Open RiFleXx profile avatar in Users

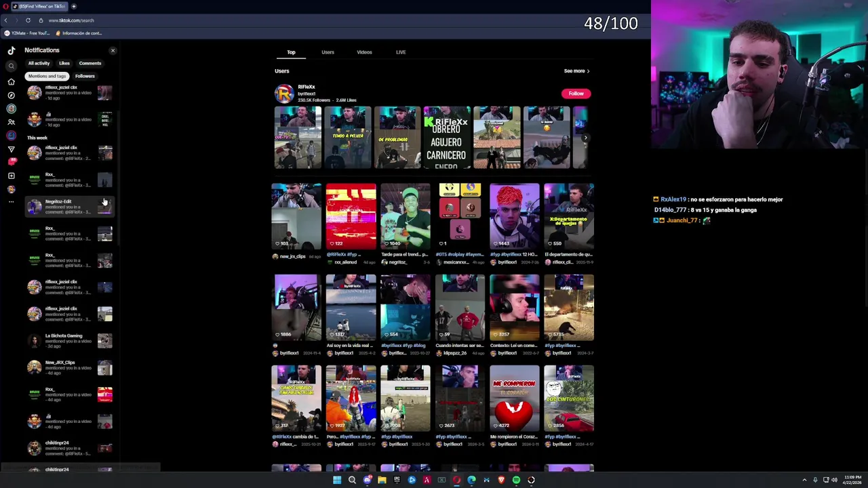[x=284, y=94]
